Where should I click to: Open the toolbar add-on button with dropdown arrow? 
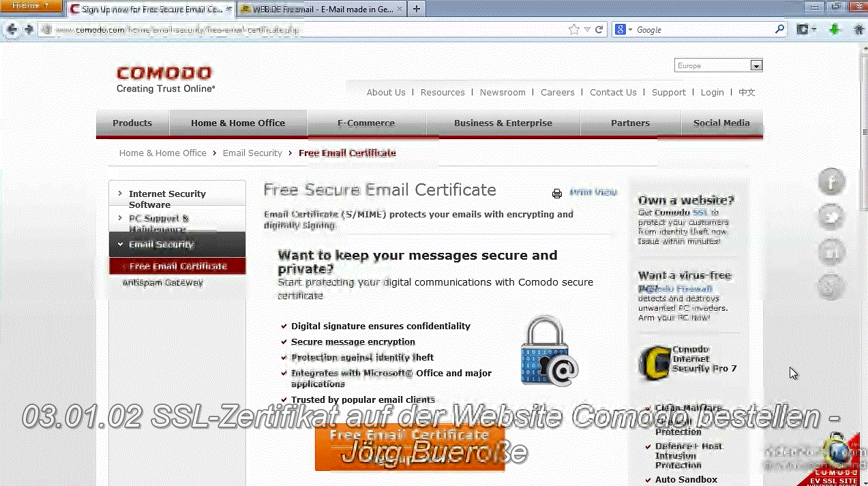(807, 29)
